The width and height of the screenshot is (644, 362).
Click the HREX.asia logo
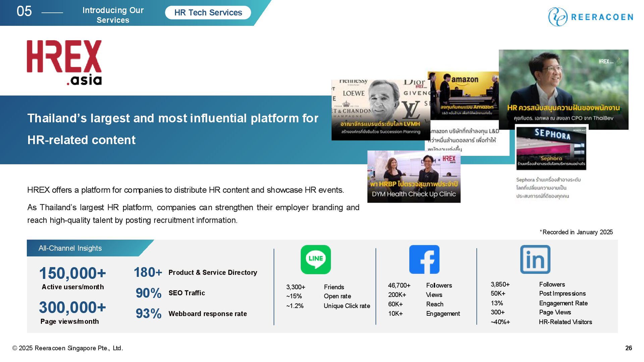pos(64,63)
